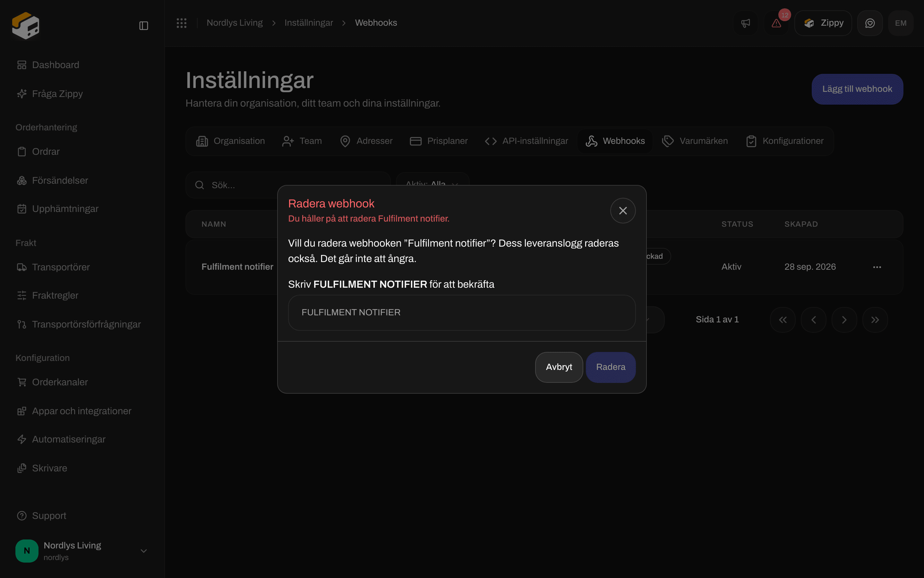924x578 pixels.
Task: Collapse the sidebar panel toggle
Action: click(x=143, y=26)
